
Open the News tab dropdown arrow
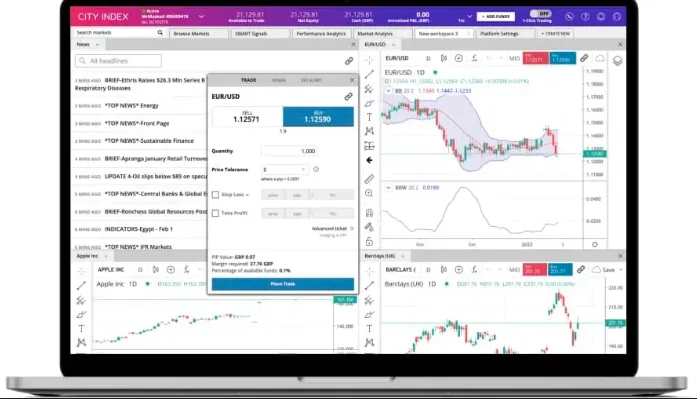[x=97, y=44]
